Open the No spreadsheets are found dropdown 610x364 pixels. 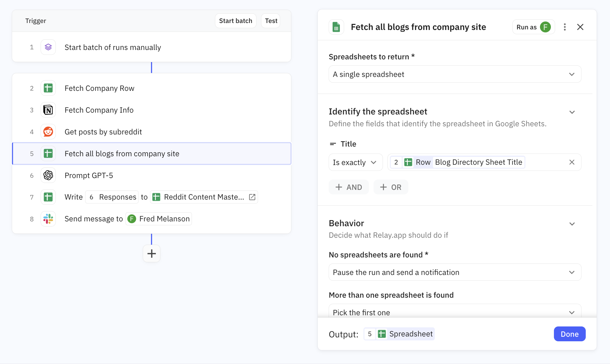coord(455,272)
